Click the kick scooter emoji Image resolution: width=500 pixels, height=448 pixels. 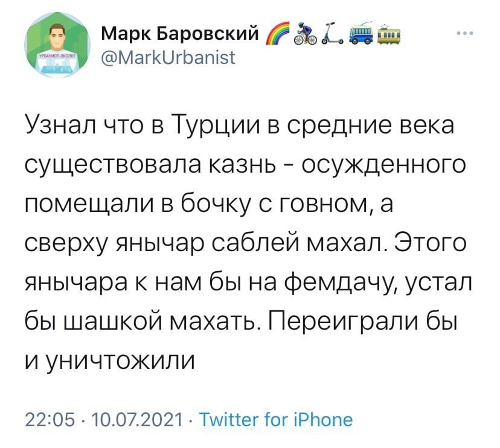pos(332,33)
